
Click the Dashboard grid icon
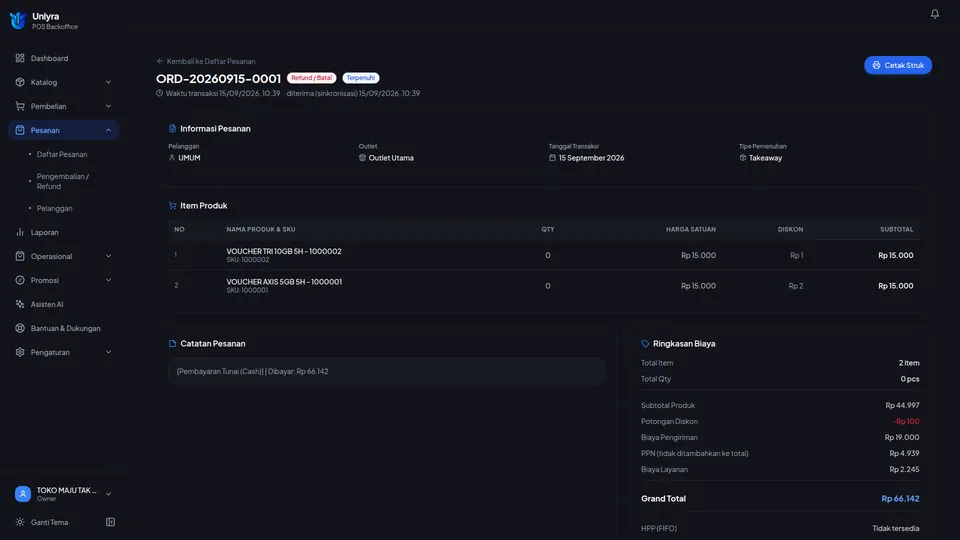tap(20, 58)
